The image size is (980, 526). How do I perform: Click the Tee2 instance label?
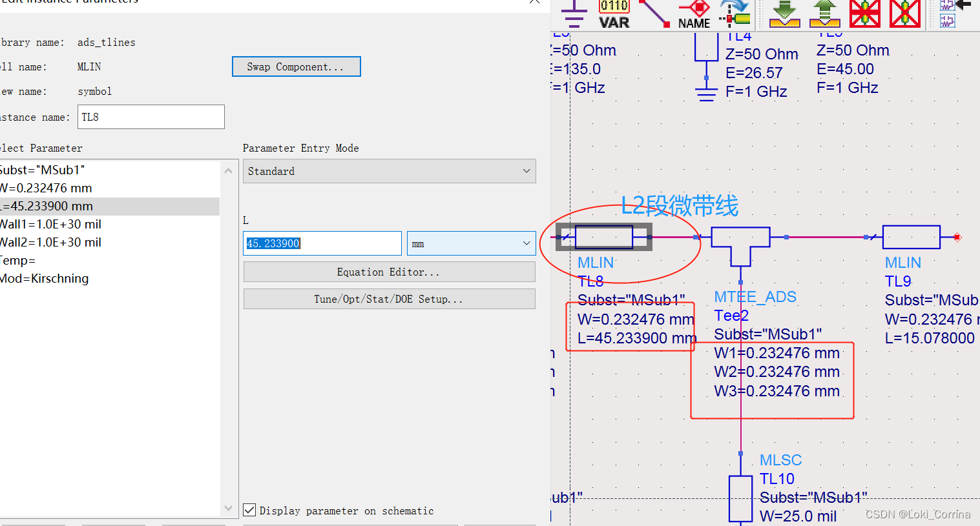click(x=731, y=316)
